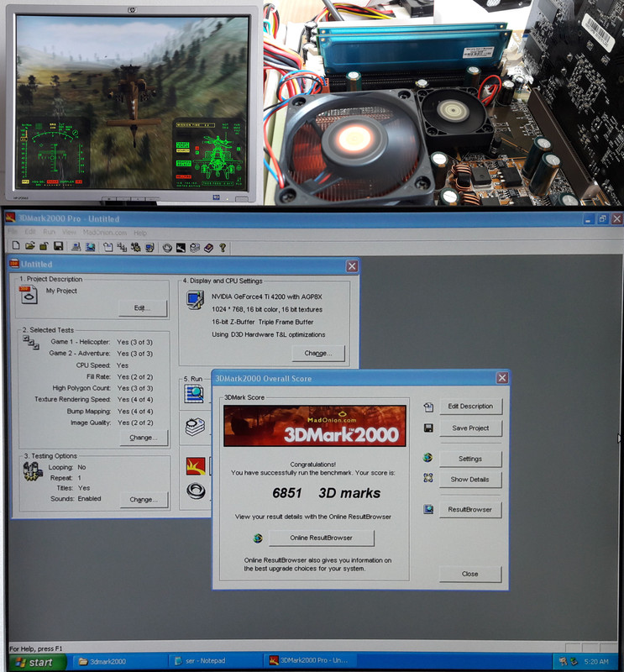Viewport: 624px width, 672px height.
Task: Click the Open folder toolbar icon
Action: tap(30, 245)
